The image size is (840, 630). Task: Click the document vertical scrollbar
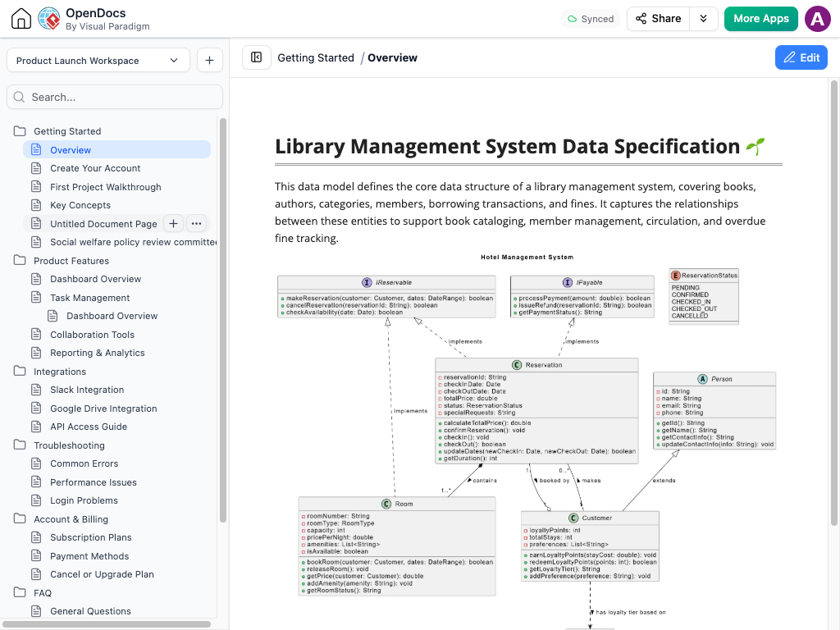point(833,303)
